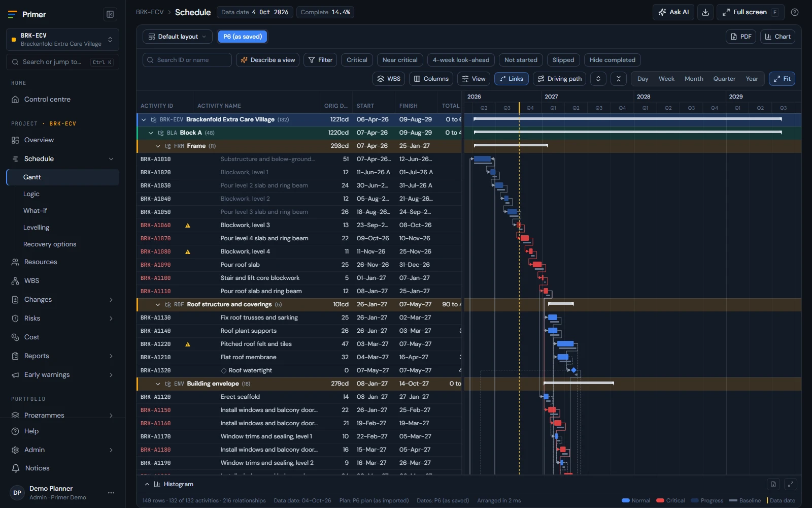This screenshot has height=508, width=812.
Task: Export schedule as PDF
Action: point(741,37)
